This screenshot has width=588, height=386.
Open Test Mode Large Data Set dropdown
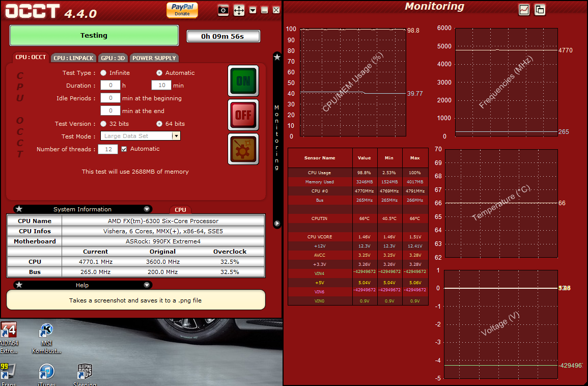pos(140,136)
